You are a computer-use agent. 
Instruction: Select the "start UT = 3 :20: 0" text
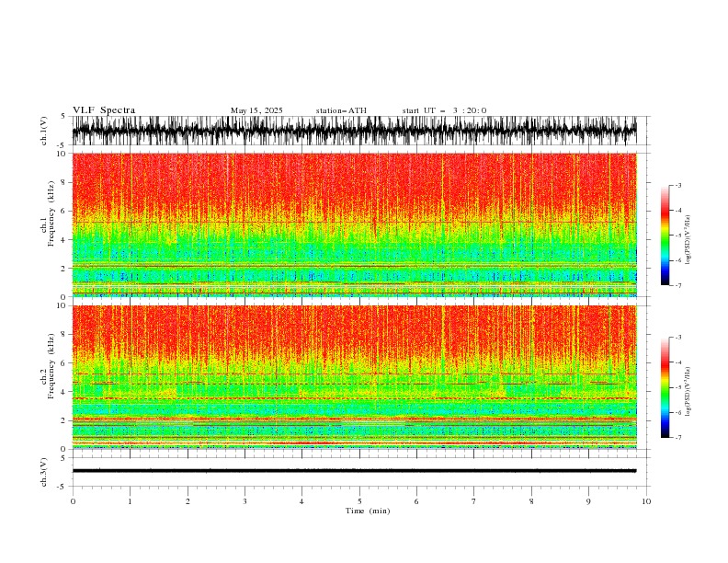444,110
